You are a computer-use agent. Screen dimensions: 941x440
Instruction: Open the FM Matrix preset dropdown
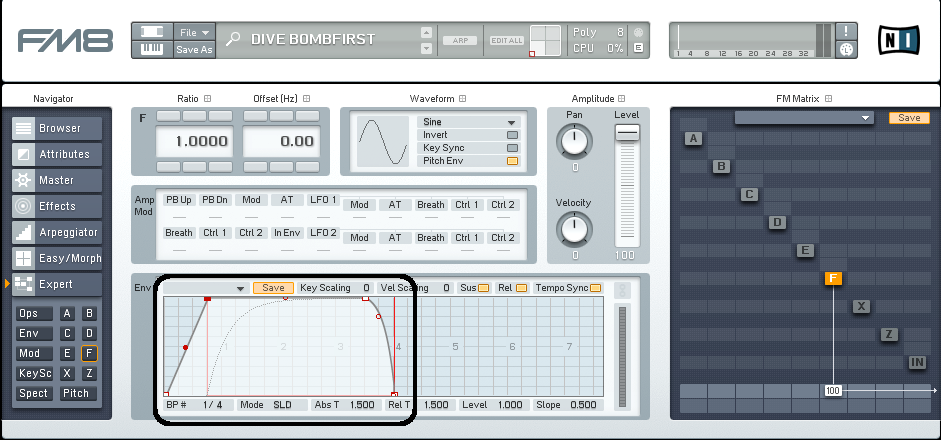804,118
